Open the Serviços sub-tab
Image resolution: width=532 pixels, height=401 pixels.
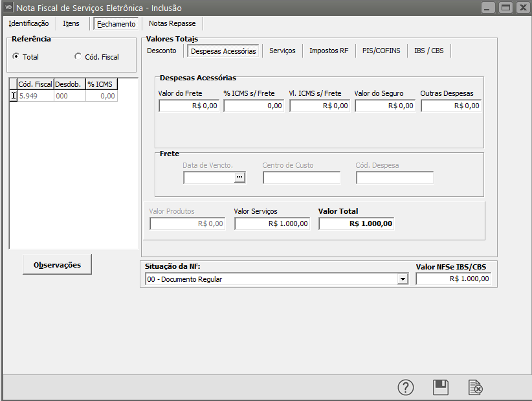(282, 51)
